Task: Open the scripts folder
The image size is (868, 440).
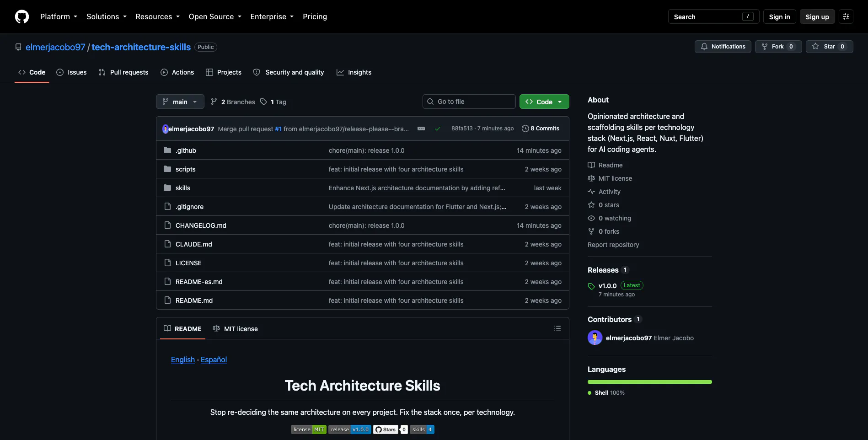Action: (185, 169)
